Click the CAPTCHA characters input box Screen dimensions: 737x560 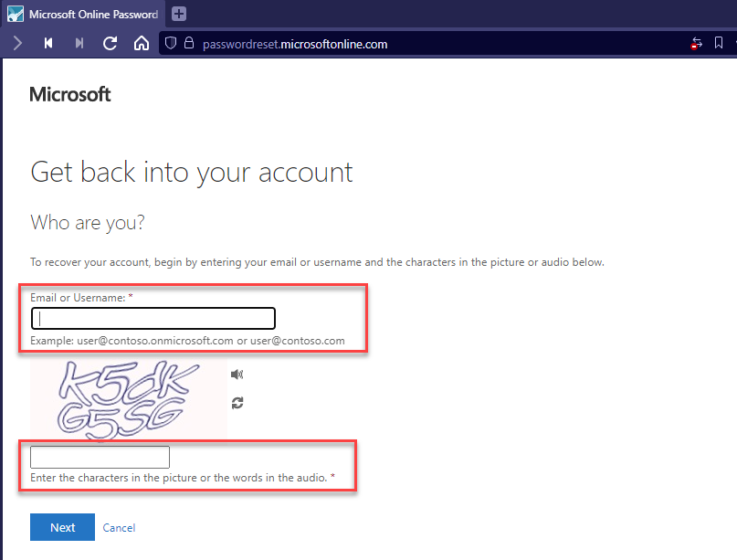coord(100,457)
